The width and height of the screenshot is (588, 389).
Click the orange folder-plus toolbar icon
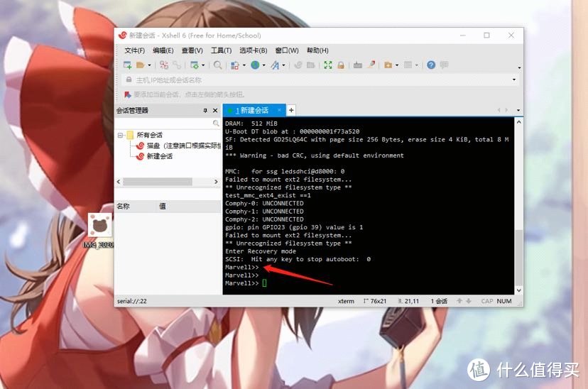pyautogui.click(x=388, y=65)
